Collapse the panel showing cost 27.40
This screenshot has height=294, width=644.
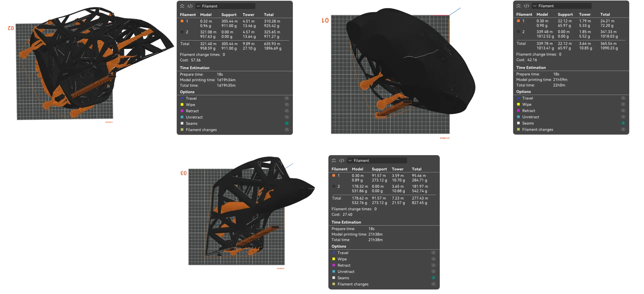click(x=334, y=160)
